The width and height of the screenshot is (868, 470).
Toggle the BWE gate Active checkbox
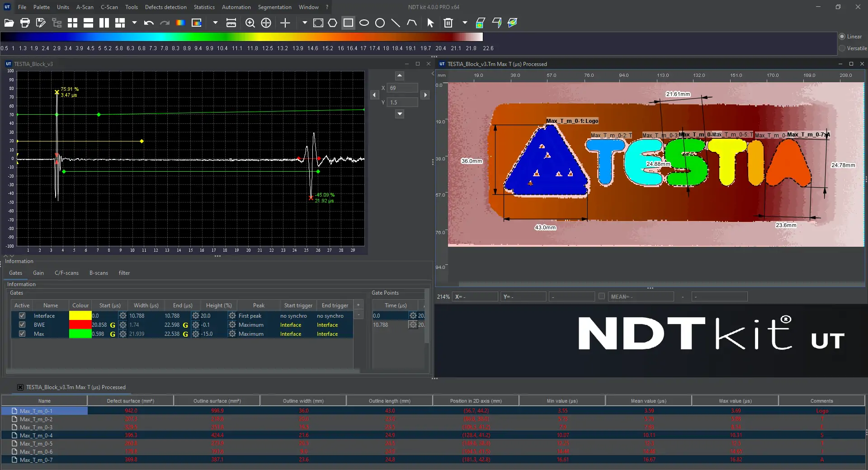click(x=22, y=325)
